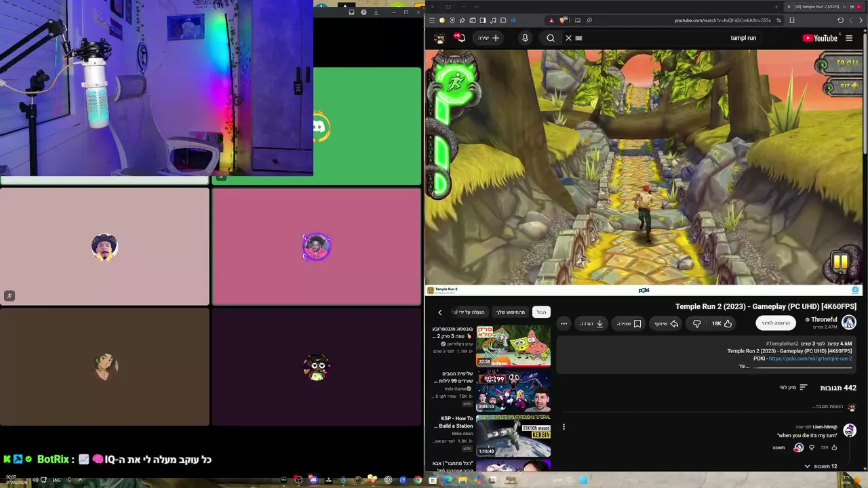Download the Temple Run 2 video
Image resolution: width=868 pixels, height=488 pixels.
click(x=592, y=324)
